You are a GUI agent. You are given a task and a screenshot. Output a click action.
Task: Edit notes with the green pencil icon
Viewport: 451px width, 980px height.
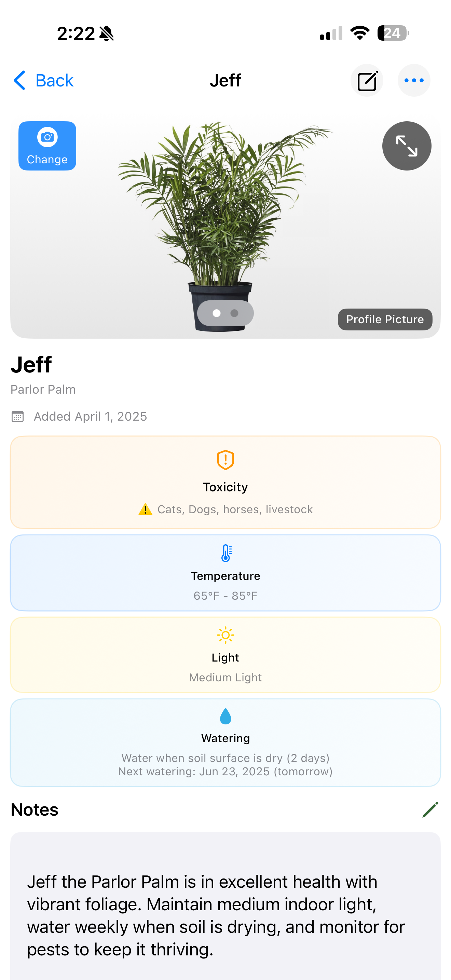[x=430, y=809]
